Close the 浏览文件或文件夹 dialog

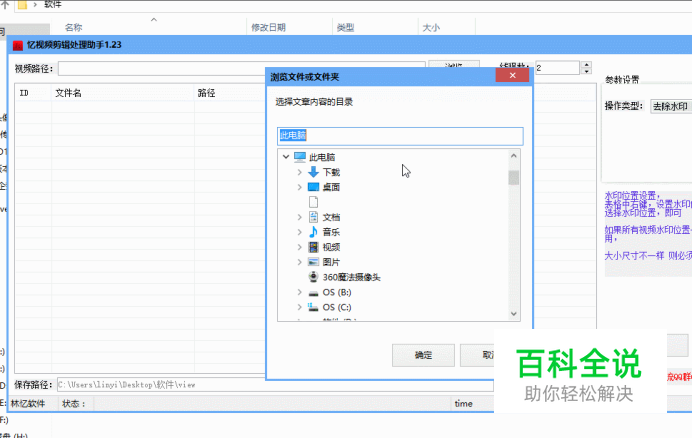512,76
